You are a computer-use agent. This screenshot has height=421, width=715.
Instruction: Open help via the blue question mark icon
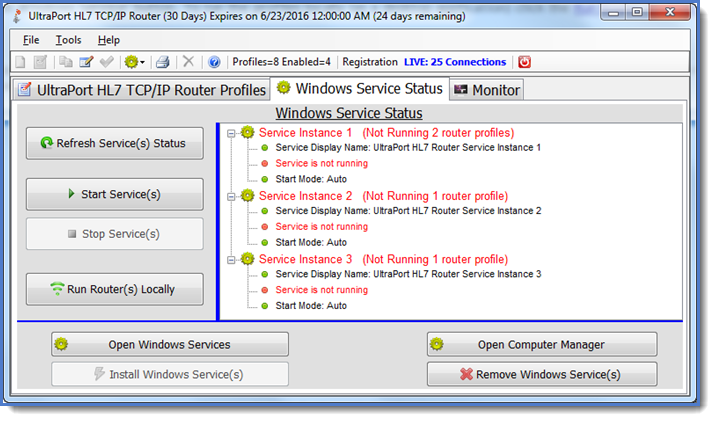coord(214,62)
